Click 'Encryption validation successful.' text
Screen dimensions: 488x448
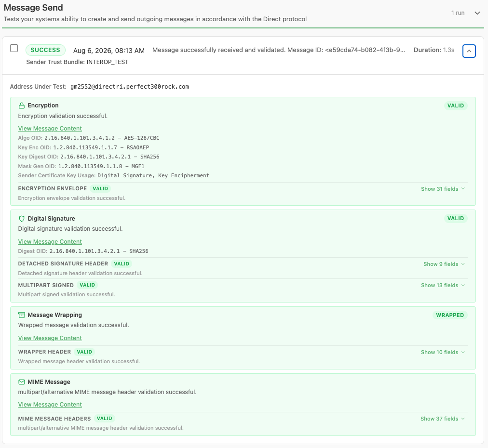pos(63,116)
